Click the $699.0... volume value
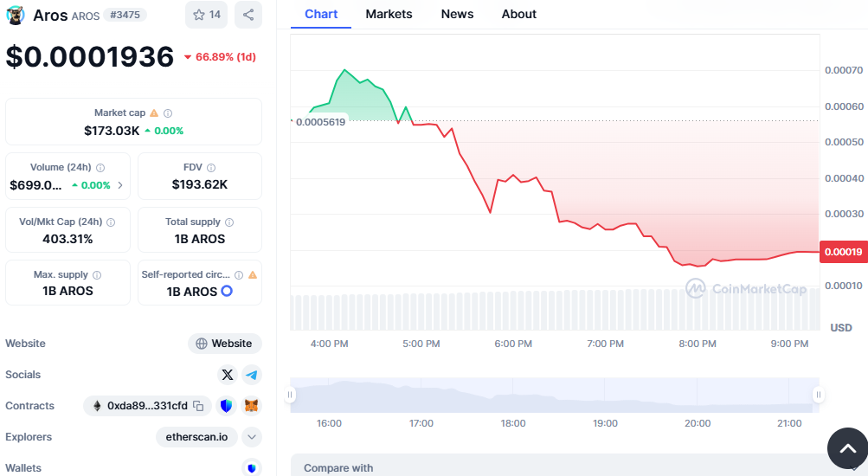 pyautogui.click(x=36, y=185)
